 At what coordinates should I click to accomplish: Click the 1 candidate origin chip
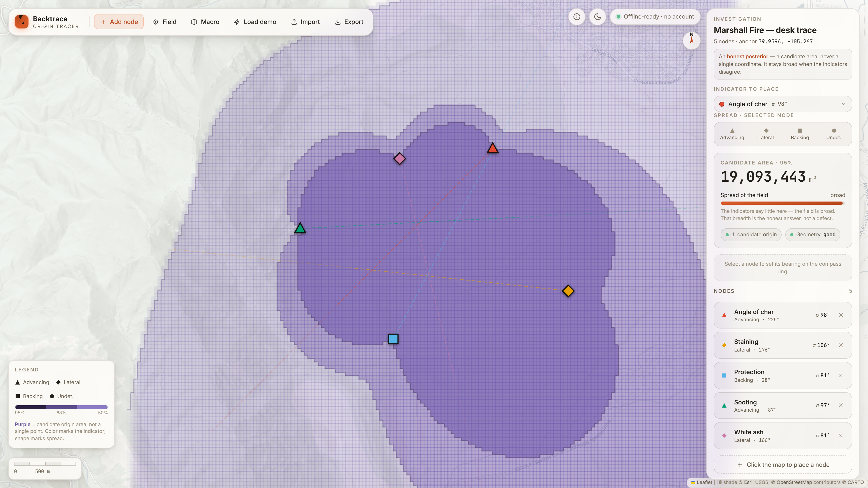[751, 235]
